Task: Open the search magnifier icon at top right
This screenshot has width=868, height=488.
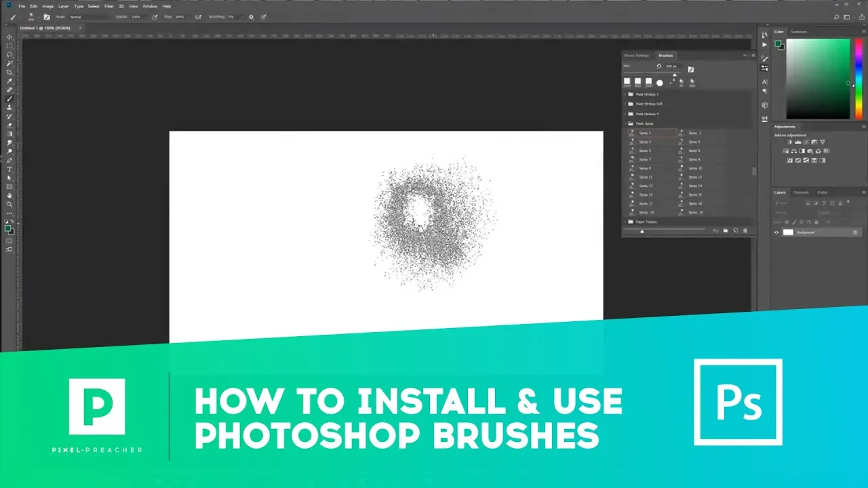Action: (836, 17)
